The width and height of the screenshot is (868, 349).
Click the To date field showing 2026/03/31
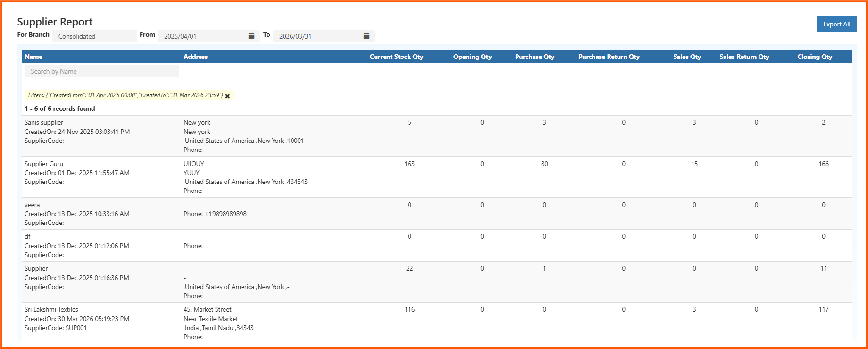point(317,36)
